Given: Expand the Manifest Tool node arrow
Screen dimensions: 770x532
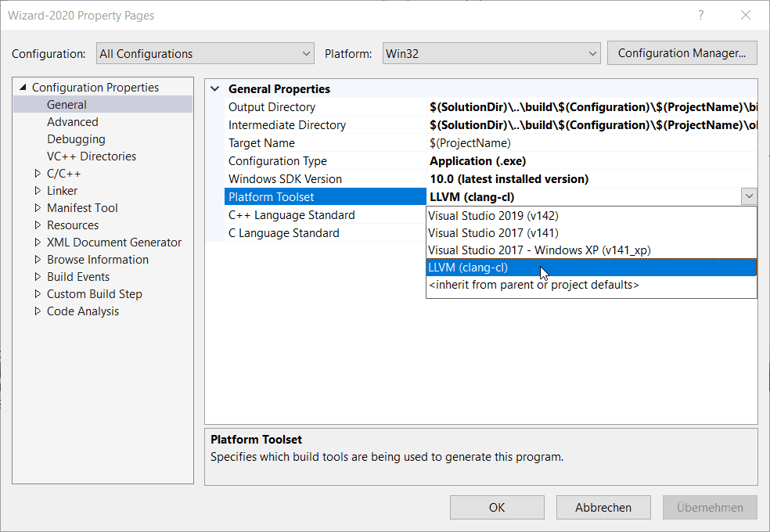Looking at the screenshot, I should coord(38,207).
